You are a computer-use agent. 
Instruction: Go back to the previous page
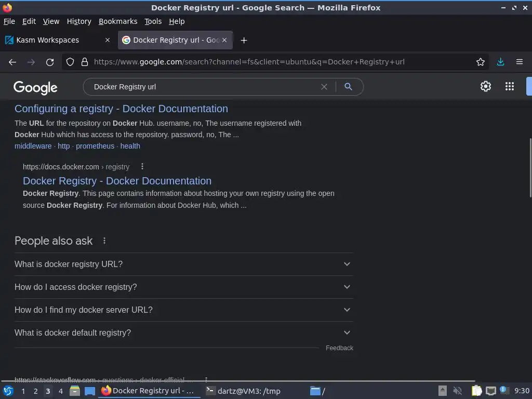pos(12,62)
